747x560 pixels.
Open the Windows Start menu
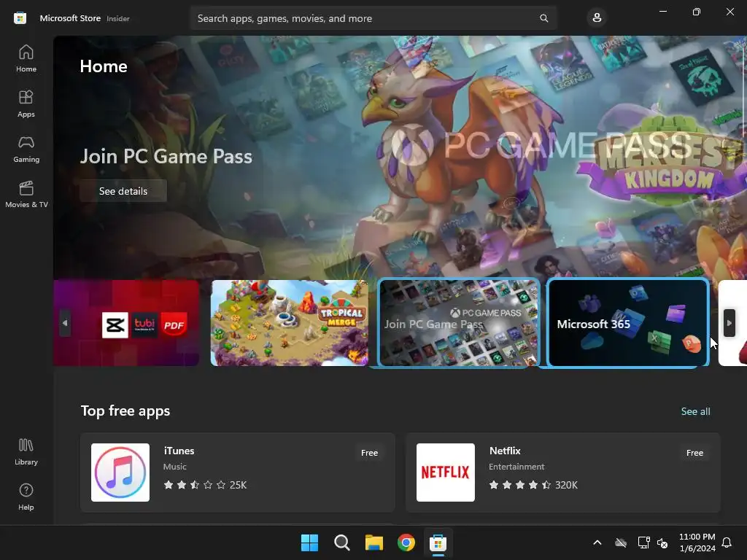click(x=309, y=542)
